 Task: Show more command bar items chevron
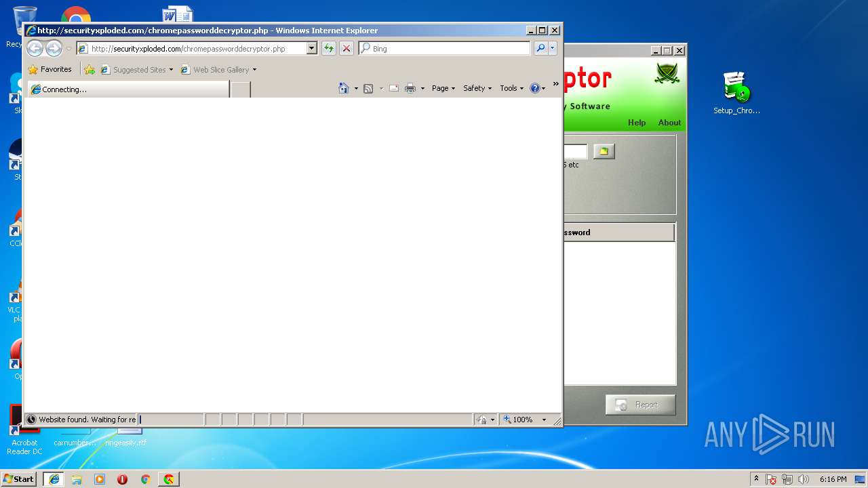pyautogui.click(x=555, y=85)
